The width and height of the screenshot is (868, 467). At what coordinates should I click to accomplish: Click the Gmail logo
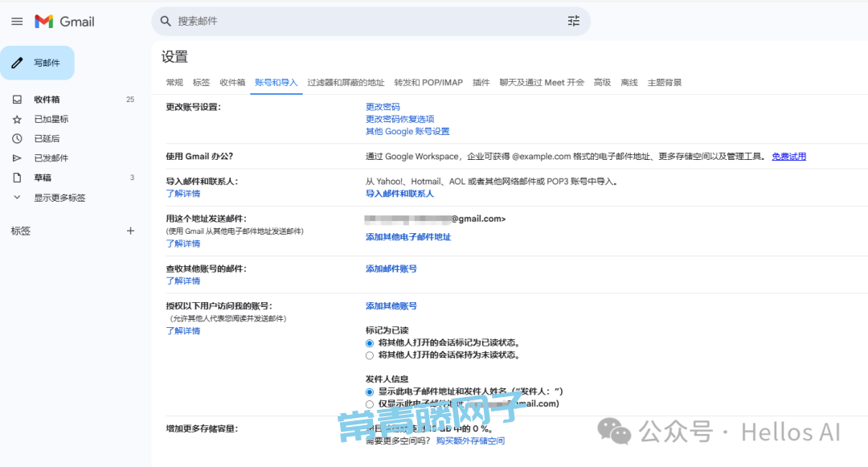point(65,22)
